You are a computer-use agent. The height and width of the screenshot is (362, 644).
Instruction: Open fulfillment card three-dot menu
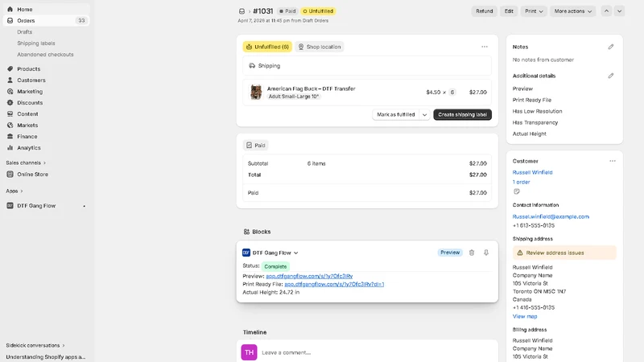(485, 47)
